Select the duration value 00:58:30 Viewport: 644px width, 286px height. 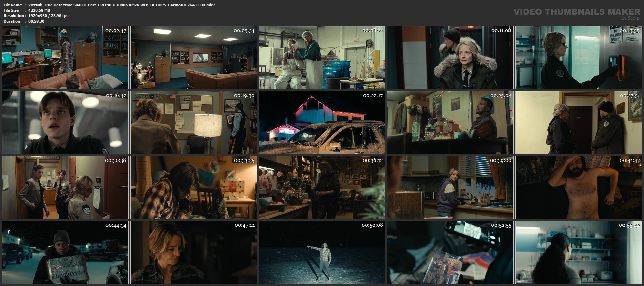pos(36,21)
